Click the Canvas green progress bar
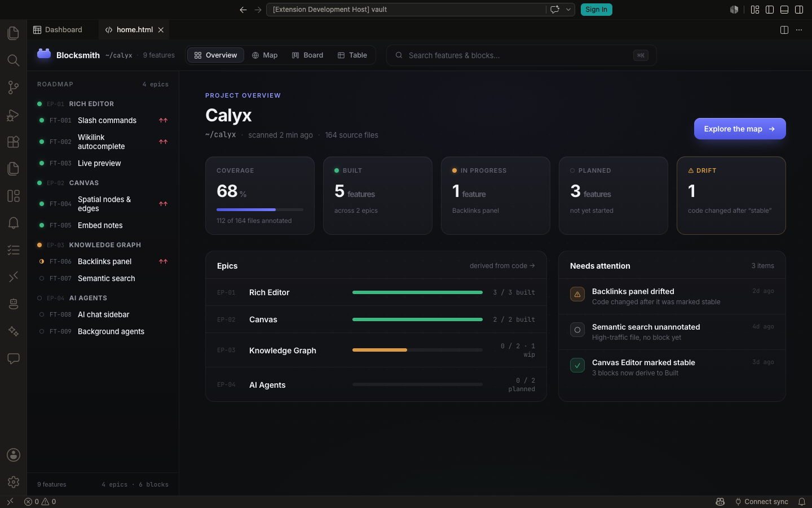 pos(417,319)
